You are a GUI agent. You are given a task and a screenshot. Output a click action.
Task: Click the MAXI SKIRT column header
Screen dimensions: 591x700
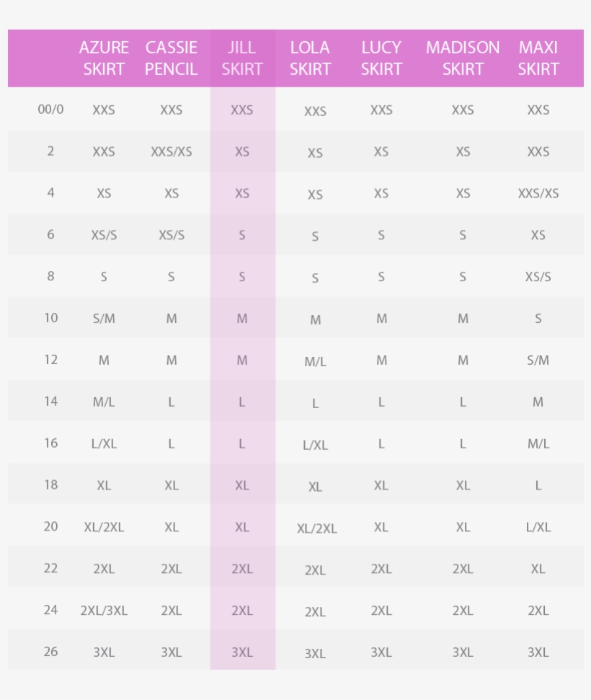(x=538, y=58)
